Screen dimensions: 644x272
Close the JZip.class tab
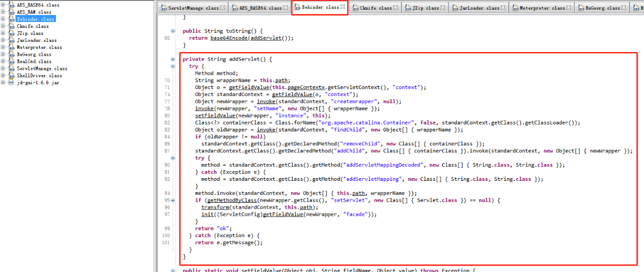tap(443, 8)
